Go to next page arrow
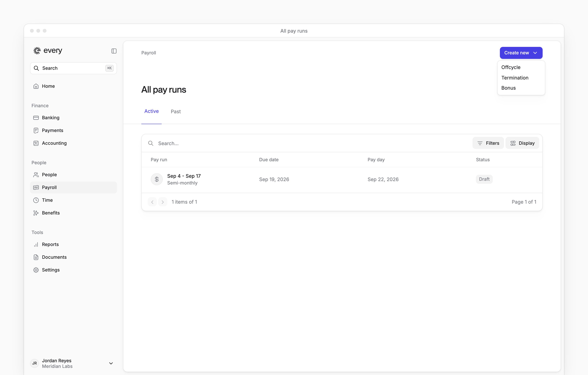The width and height of the screenshot is (588, 375). [163, 202]
